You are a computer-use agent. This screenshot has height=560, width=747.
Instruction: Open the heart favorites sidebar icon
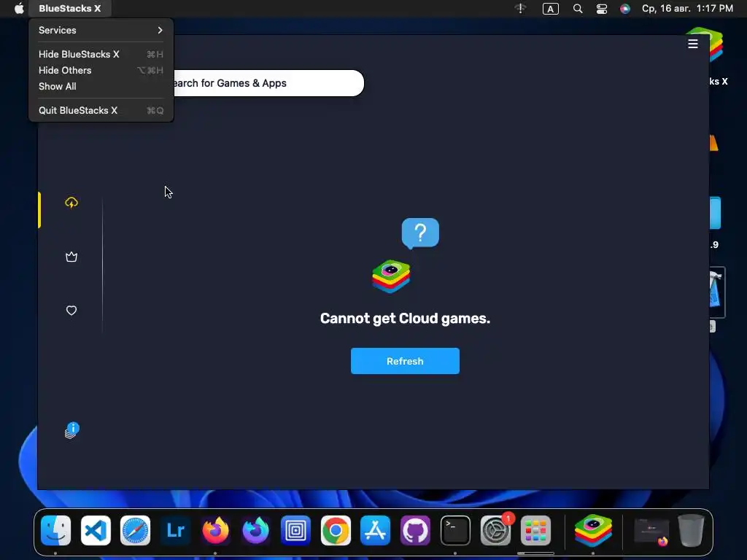pos(71,311)
